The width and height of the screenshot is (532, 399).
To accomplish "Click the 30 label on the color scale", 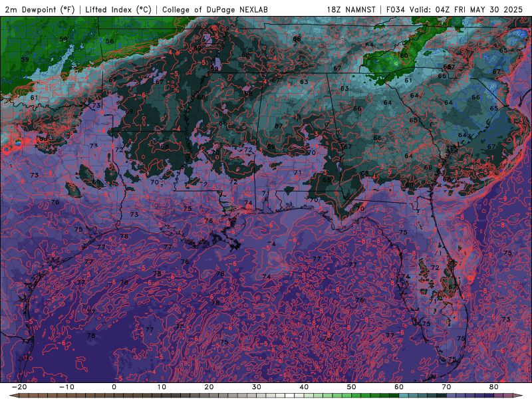I will tap(257, 387).
